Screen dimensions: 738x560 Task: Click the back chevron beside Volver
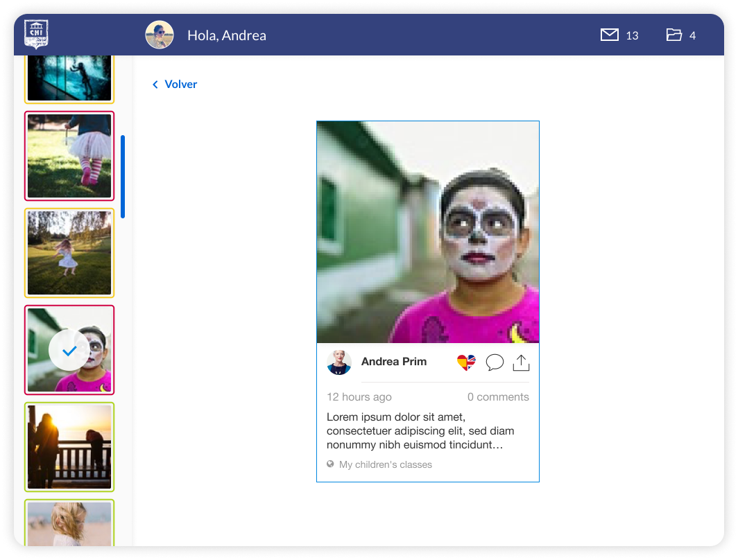155,84
